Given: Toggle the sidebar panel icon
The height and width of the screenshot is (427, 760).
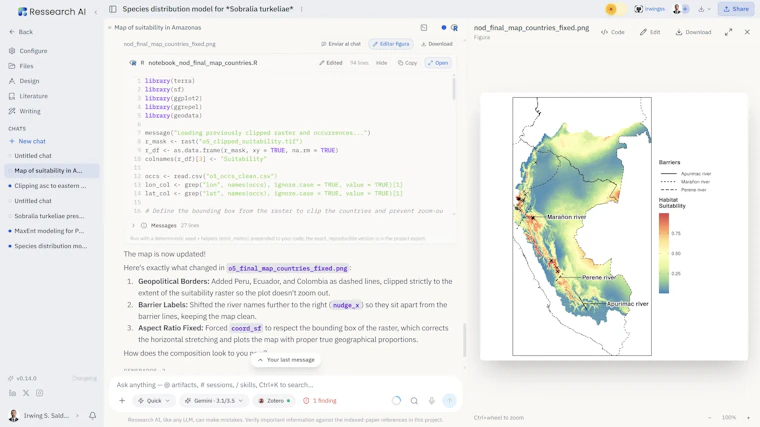Looking at the screenshot, I should (112, 9).
